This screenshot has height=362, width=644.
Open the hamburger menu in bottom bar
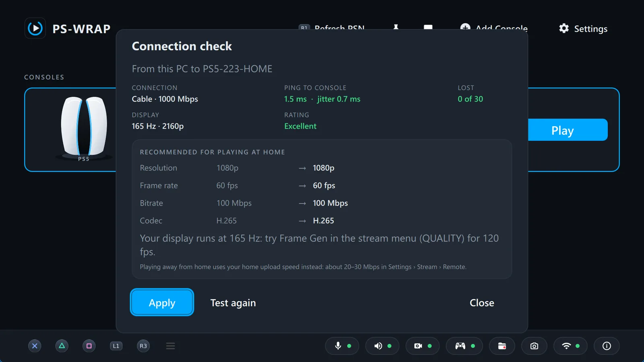(x=171, y=346)
